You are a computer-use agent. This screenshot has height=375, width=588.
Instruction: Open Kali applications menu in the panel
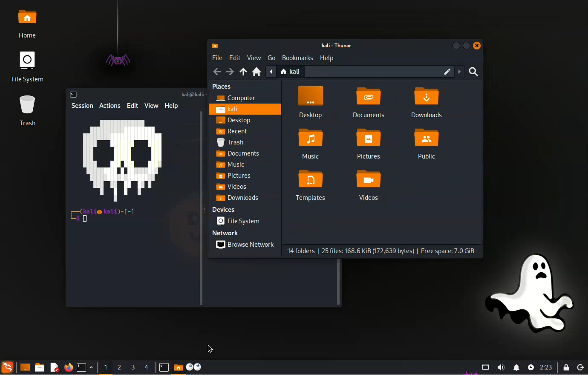click(7, 367)
